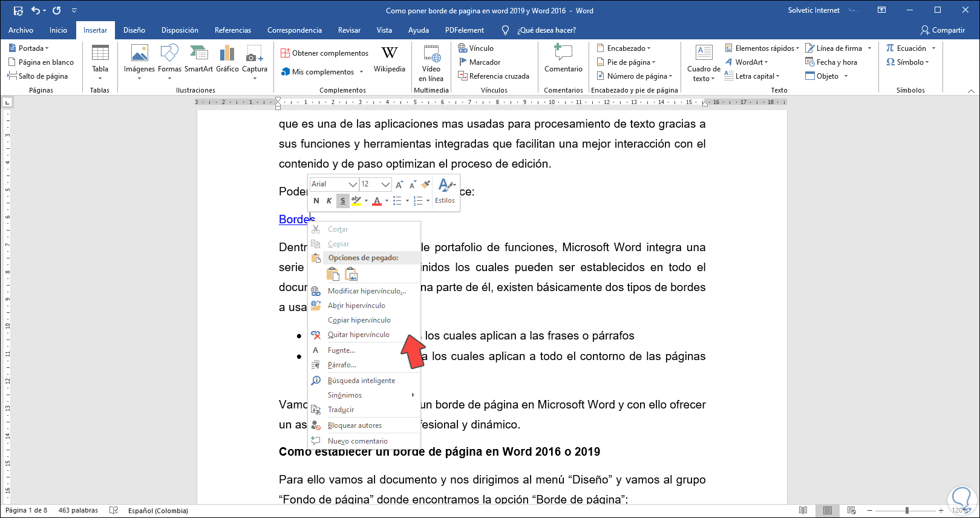Select Quitar hipervínculo from context menu
Viewport: 980px width, 518px height.
pos(364,335)
